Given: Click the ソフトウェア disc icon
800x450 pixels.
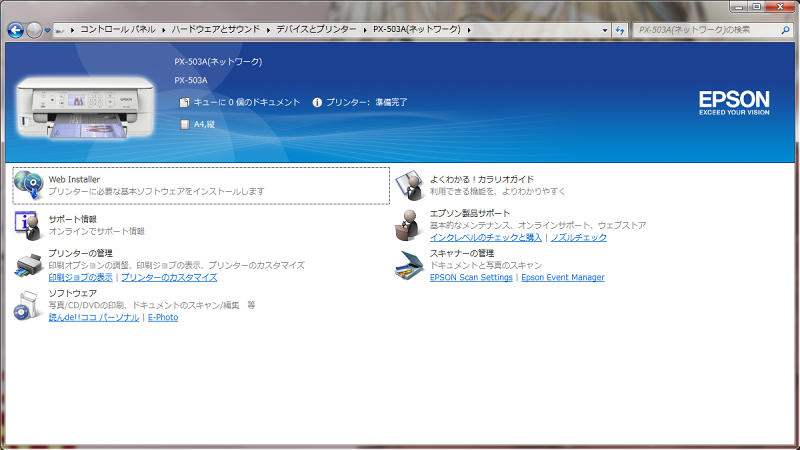Looking at the screenshot, I should point(28,306).
